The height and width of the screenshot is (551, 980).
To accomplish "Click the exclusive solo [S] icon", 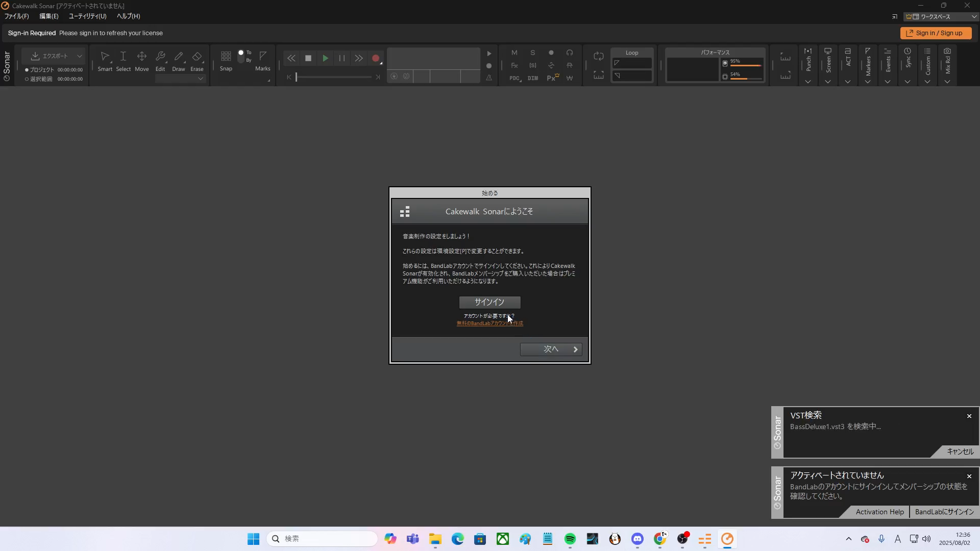I will pos(533,65).
